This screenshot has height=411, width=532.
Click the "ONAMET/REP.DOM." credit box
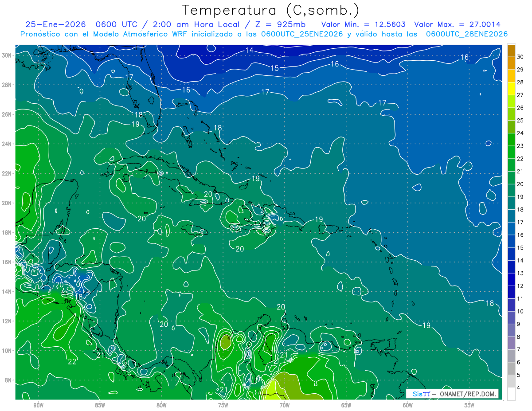pos(452,394)
